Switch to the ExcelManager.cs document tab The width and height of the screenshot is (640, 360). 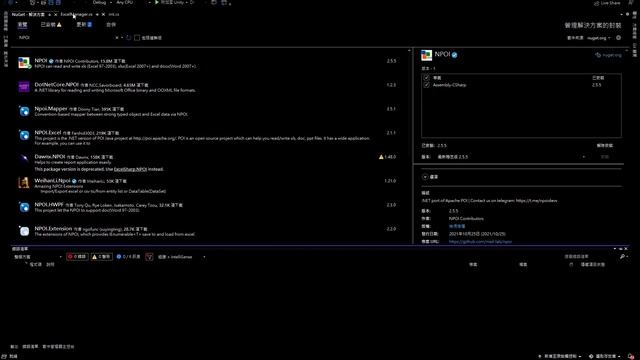tap(76, 14)
